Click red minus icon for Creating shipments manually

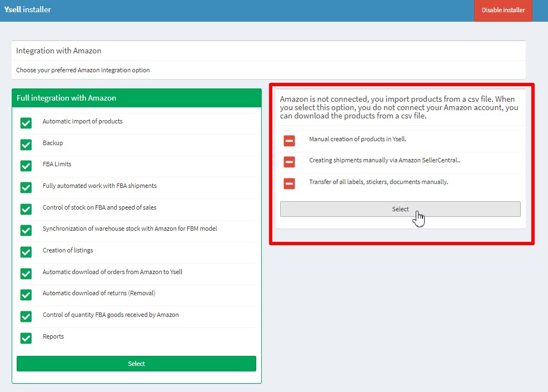(x=289, y=162)
